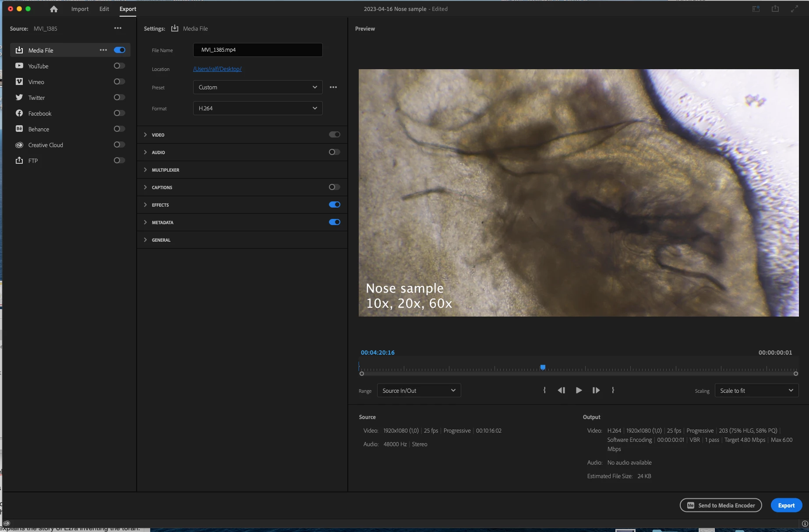Open the Scaling dropdown
The image size is (809, 532).
pyautogui.click(x=756, y=391)
